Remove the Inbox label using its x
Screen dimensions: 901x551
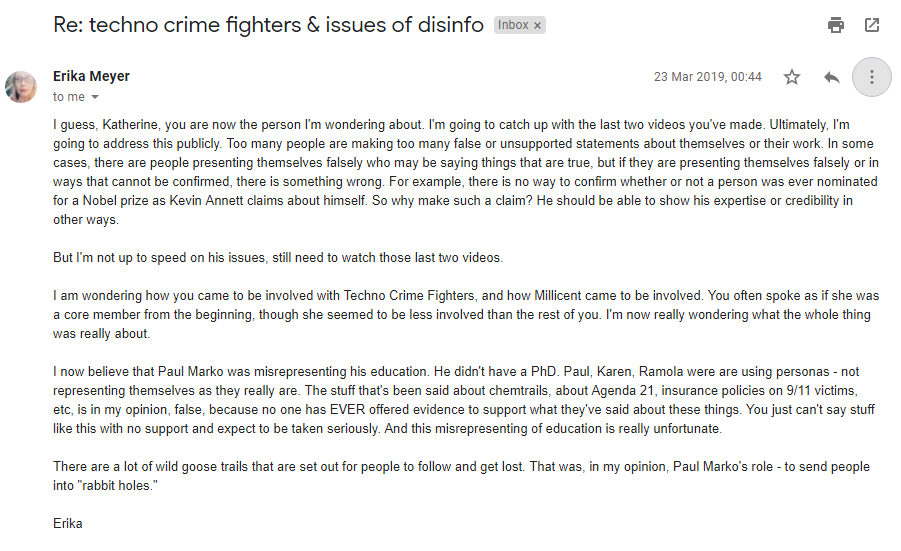[x=537, y=26]
